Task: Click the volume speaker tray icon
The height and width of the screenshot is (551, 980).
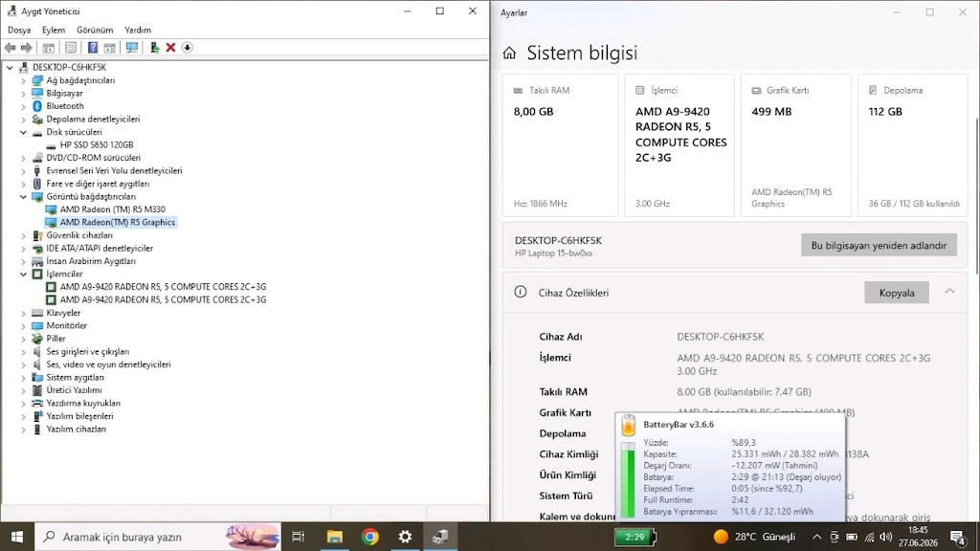Action: pos(885,537)
